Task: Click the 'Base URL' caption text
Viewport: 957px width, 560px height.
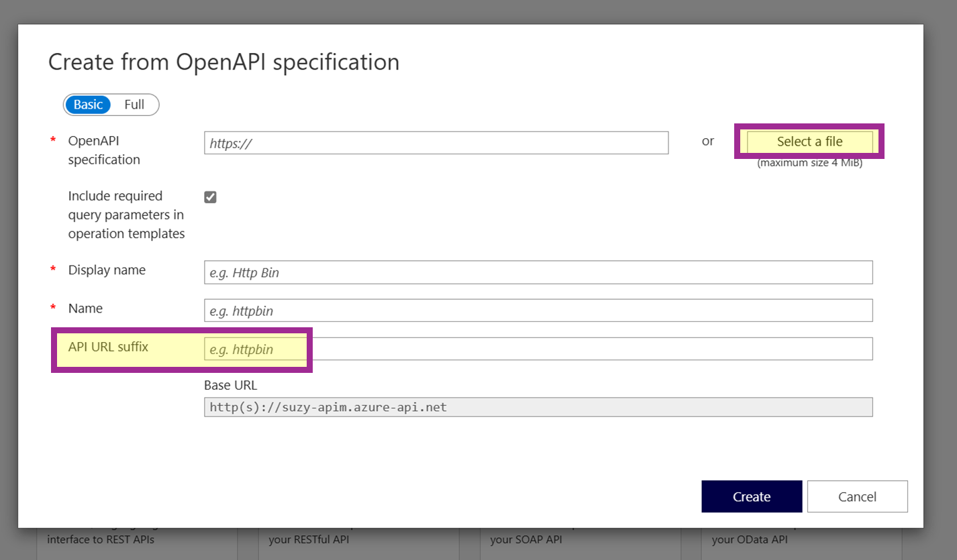Action: [230, 386]
